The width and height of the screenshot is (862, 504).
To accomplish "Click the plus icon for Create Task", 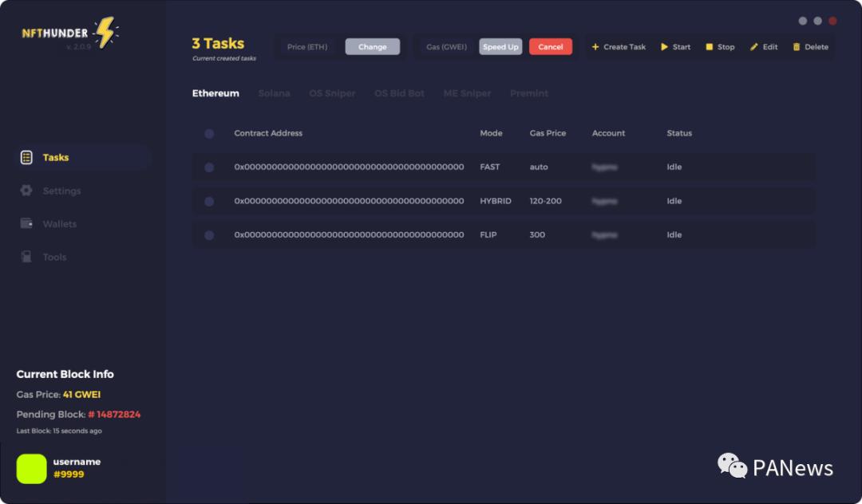I will [595, 47].
